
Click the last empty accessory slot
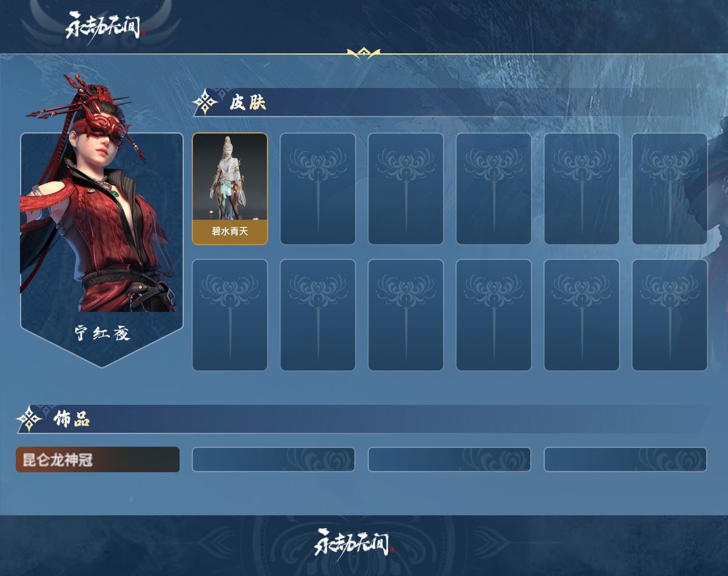[x=625, y=459]
